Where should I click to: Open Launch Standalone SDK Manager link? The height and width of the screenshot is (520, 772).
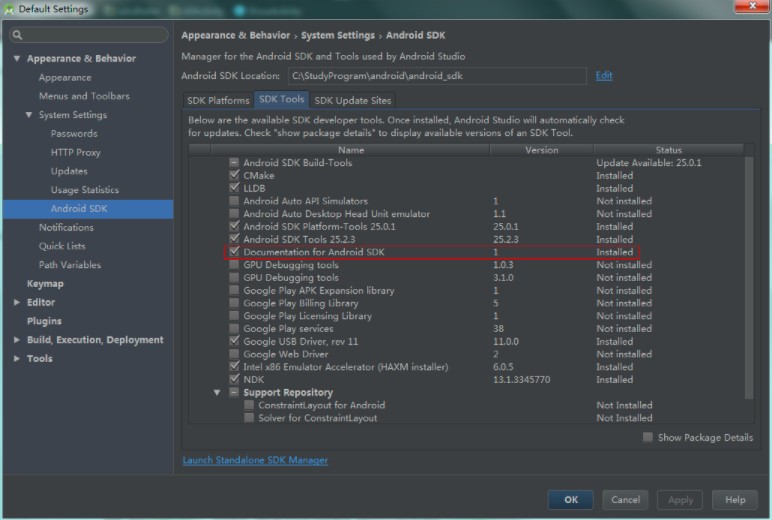pyautogui.click(x=255, y=460)
